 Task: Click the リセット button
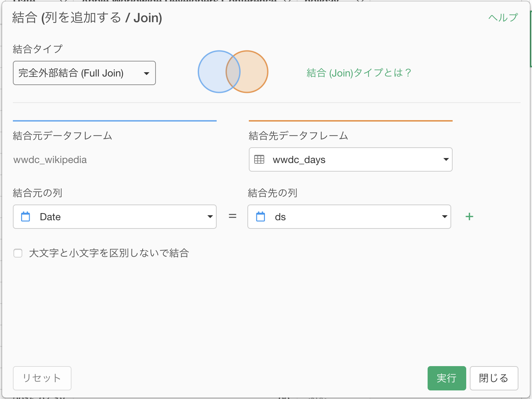[42, 378]
